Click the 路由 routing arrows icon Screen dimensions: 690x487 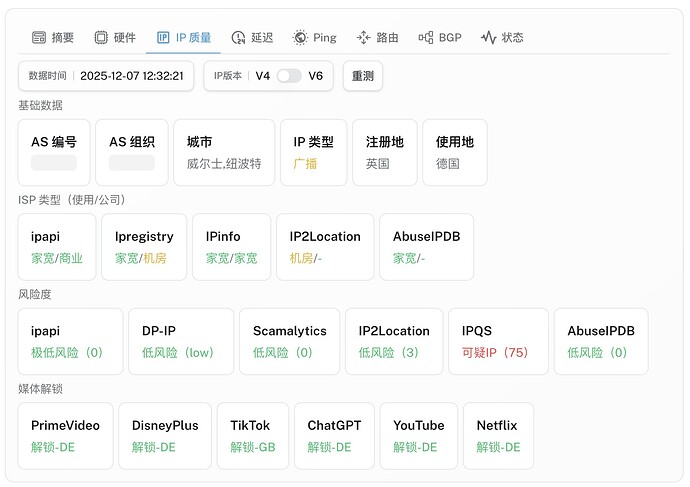point(363,37)
